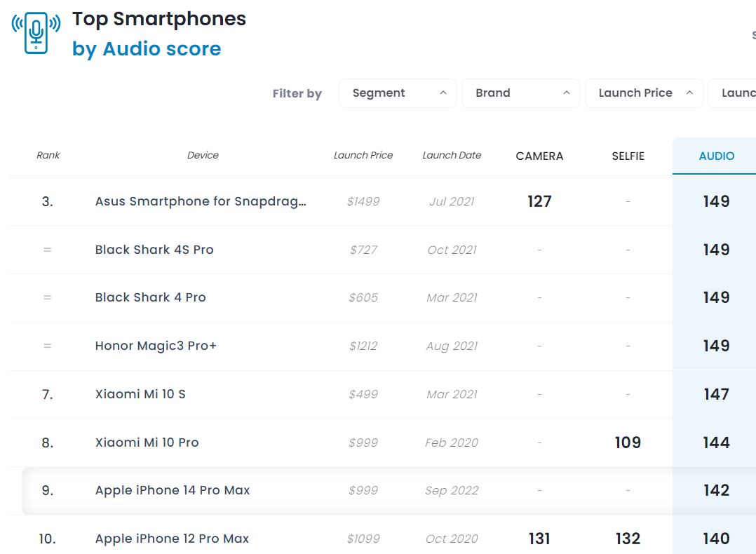756x554 pixels.
Task: Select the Xiaomi Mi 10 S entry
Action: point(140,394)
